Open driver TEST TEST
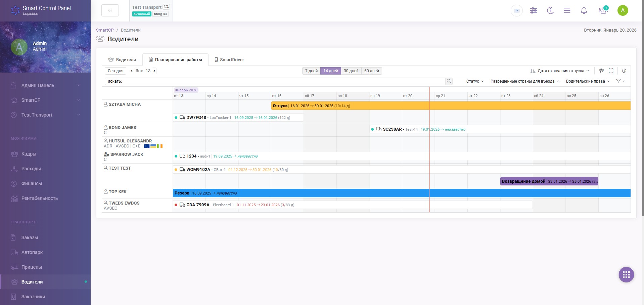644x305 pixels. (120, 168)
